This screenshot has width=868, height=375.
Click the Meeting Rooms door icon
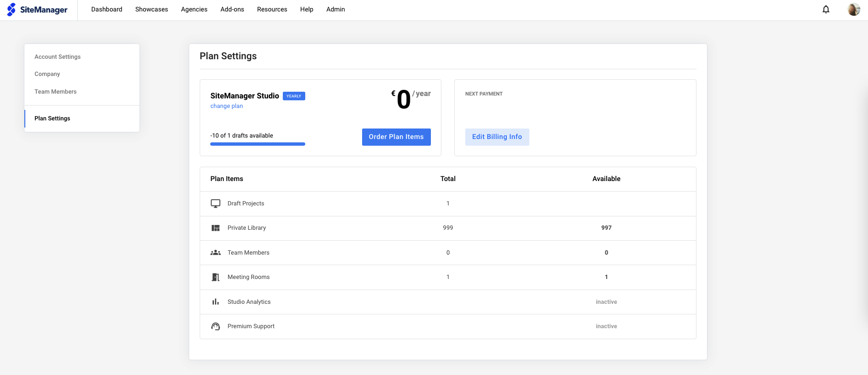(215, 277)
